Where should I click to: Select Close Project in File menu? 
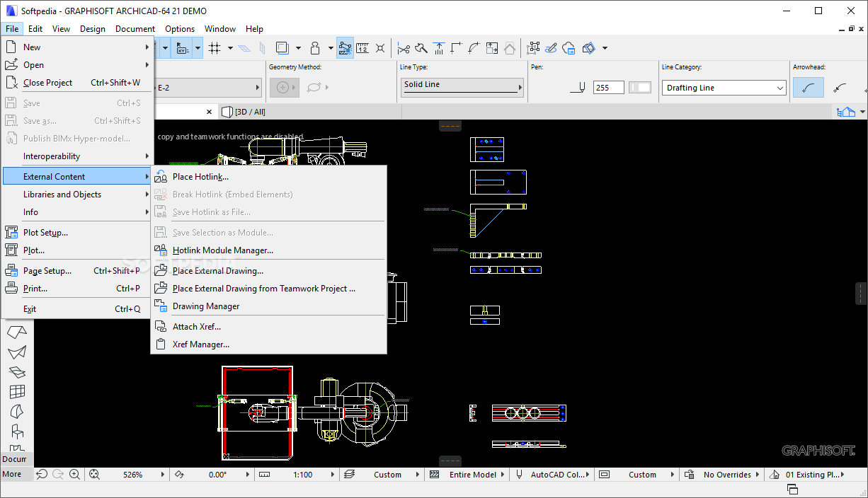pyautogui.click(x=78, y=83)
